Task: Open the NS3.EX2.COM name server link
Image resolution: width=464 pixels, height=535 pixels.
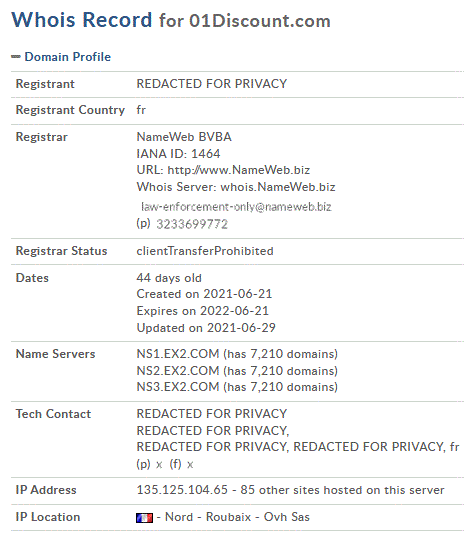Action: (x=178, y=387)
